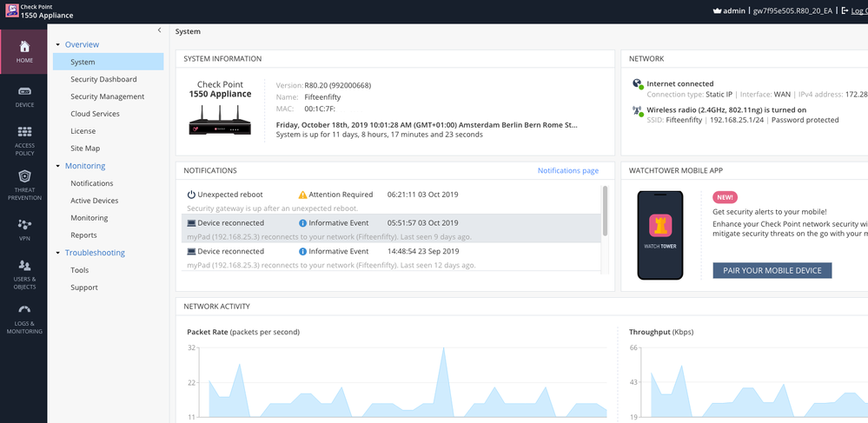Image resolution: width=868 pixels, height=423 pixels.
Task: Select System in the Overview menu
Action: [x=109, y=62]
